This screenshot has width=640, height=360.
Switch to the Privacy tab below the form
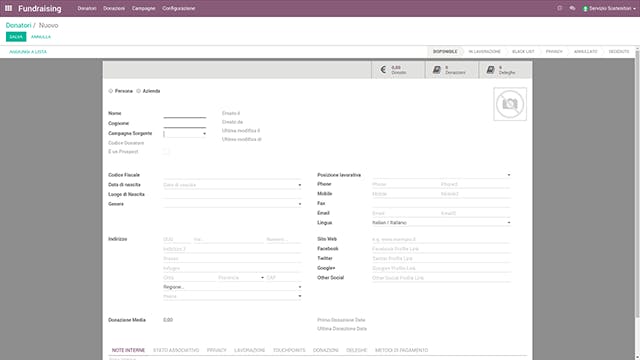[216, 350]
